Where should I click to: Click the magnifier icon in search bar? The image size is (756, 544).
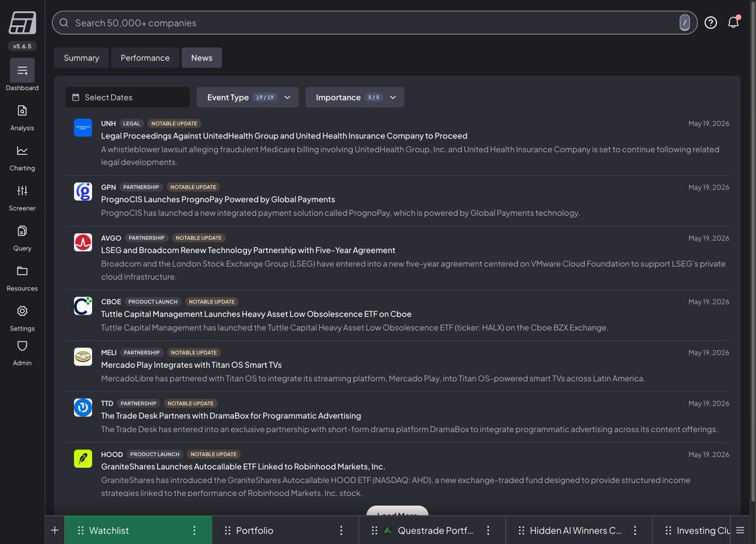coord(64,23)
